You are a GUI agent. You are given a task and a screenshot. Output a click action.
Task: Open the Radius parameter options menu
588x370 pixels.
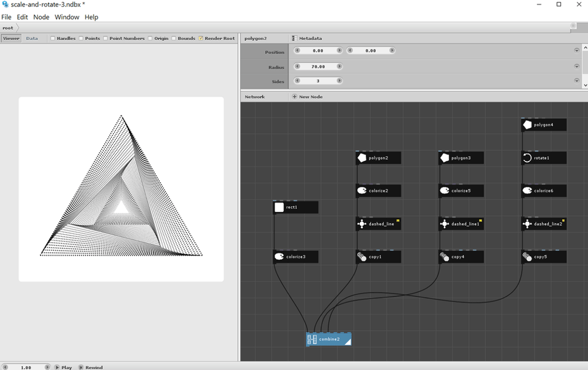point(577,66)
